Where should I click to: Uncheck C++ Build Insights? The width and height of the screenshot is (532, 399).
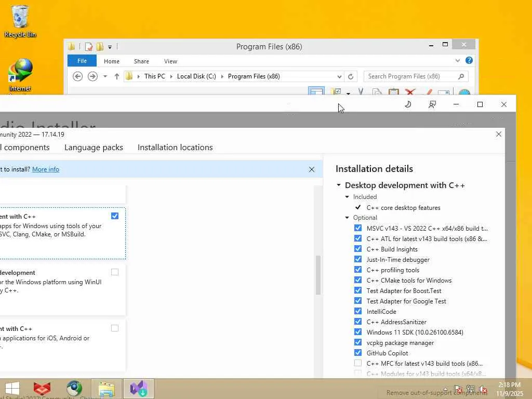click(x=357, y=249)
